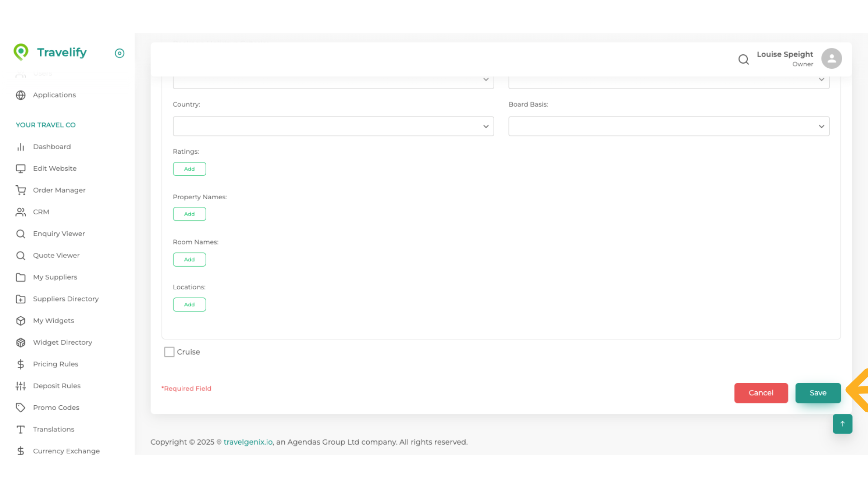Viewport: 868px width, 488px height.
Task: Follow the travelgenix.io footer link
Action: click(248, 442)
